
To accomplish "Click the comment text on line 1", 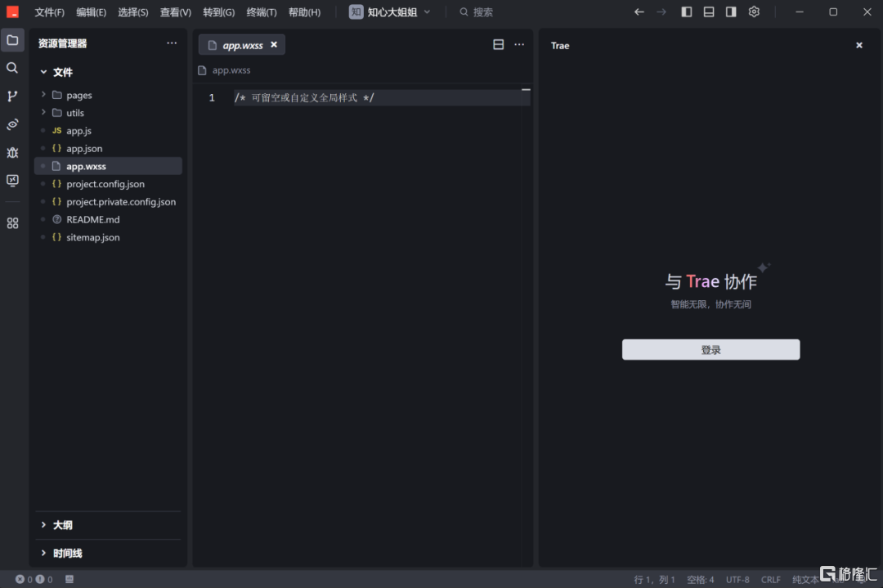I will [304, 98].
